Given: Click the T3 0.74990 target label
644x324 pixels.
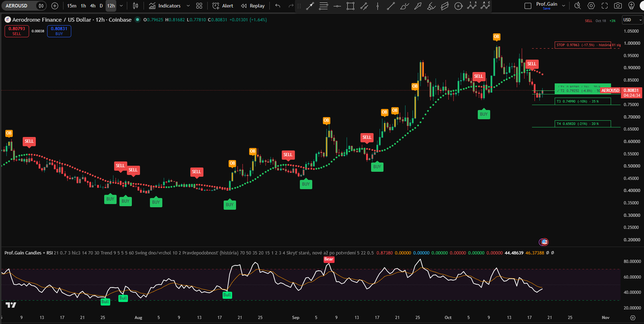Looking at the screenshot, I should [x=583, y=101].
